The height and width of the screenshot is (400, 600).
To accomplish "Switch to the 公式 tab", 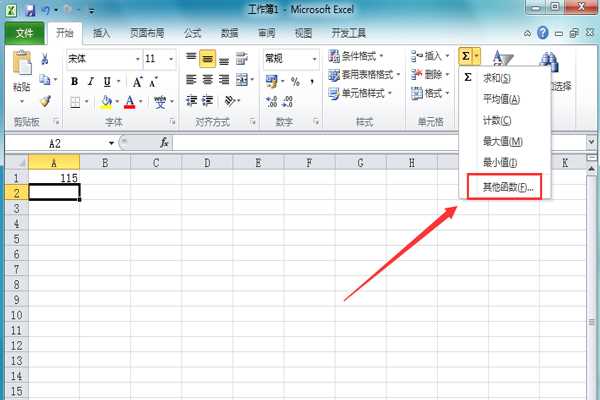I will coord(193,33).
